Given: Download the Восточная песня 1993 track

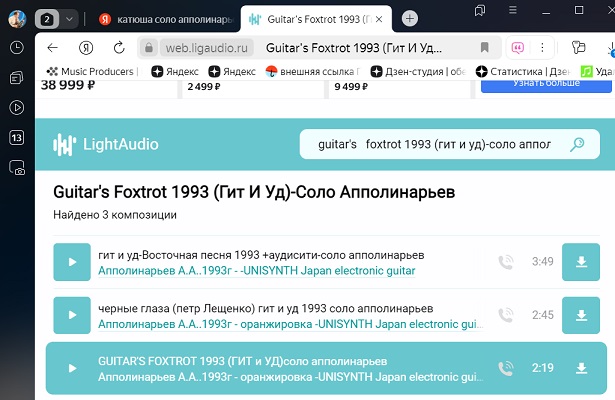Looking at the screenshot, I should tap(581, 262).
